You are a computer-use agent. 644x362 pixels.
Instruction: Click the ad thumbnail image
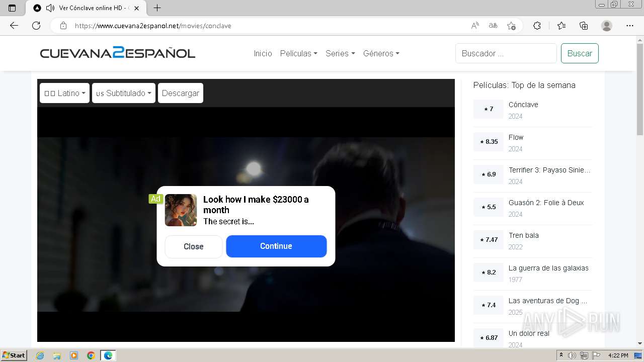[181, 210]
